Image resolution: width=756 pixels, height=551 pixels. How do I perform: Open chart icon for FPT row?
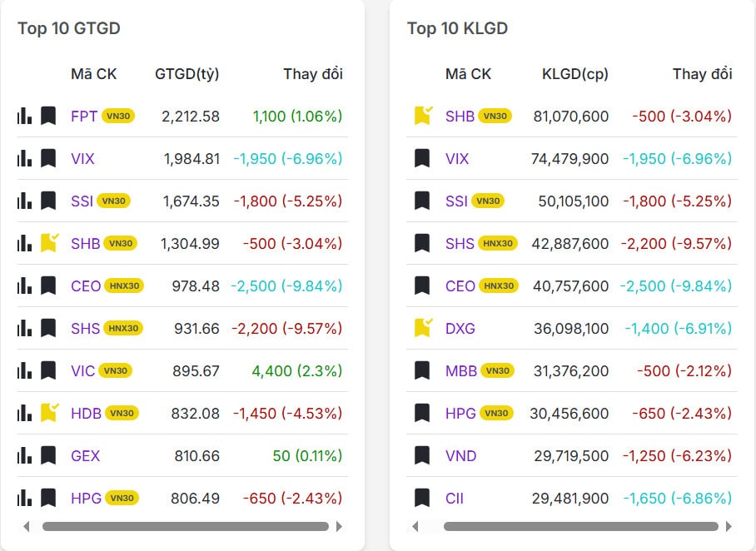(x=24, y=116)
